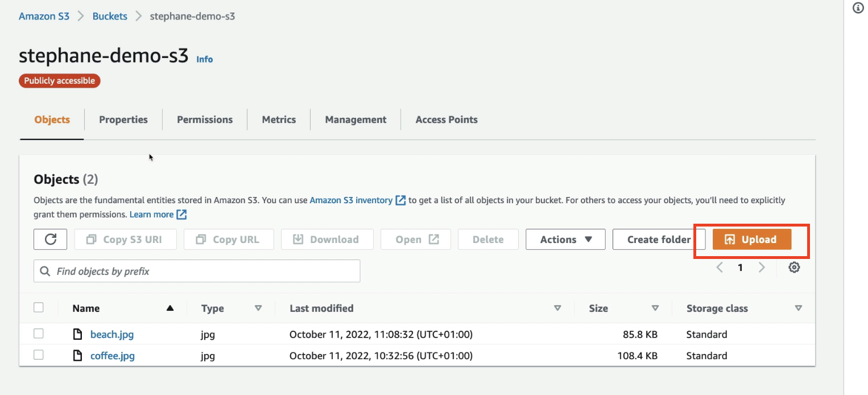Sort by Storage class column arrow
This screenshot has width=868, height=395.
pos(799,308)
